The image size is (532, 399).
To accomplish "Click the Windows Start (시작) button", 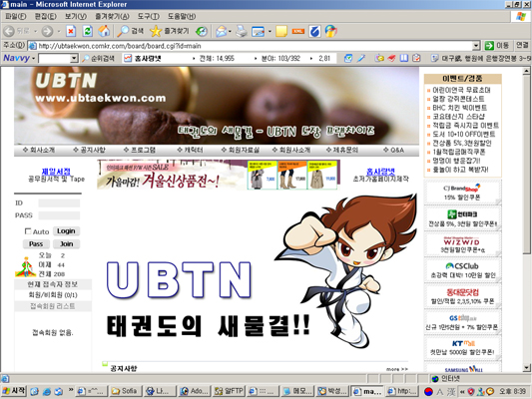I will click(14, 391).
